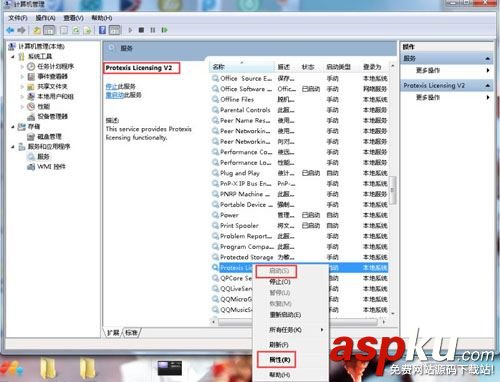Click the scroll-down arrow of services list
This screenshot has width=500, height=382.
(392, 313)
